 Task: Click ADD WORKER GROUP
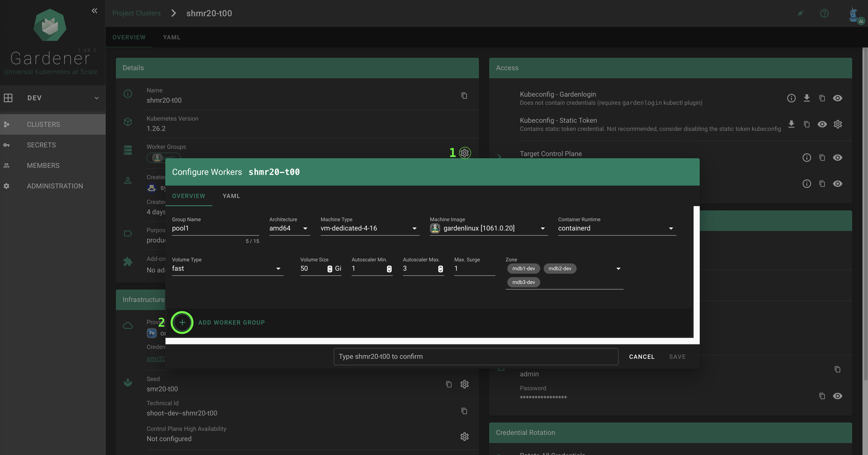[x=231, y=322]
